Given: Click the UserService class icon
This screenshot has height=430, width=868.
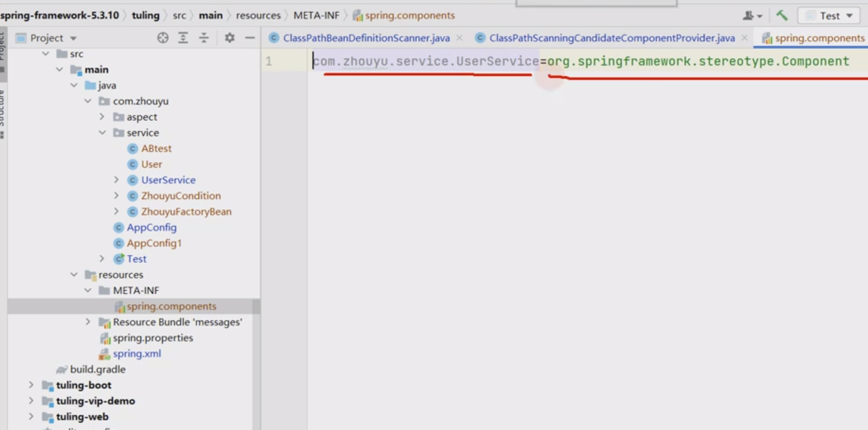Looking at the screenshot, I should (x=132, y=180).
